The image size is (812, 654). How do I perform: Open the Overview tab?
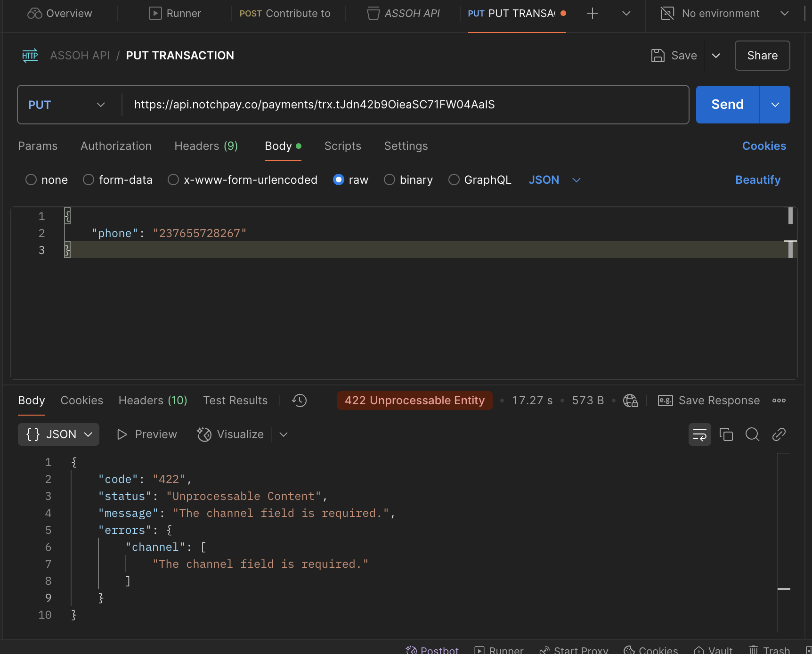tap(60, 13)
